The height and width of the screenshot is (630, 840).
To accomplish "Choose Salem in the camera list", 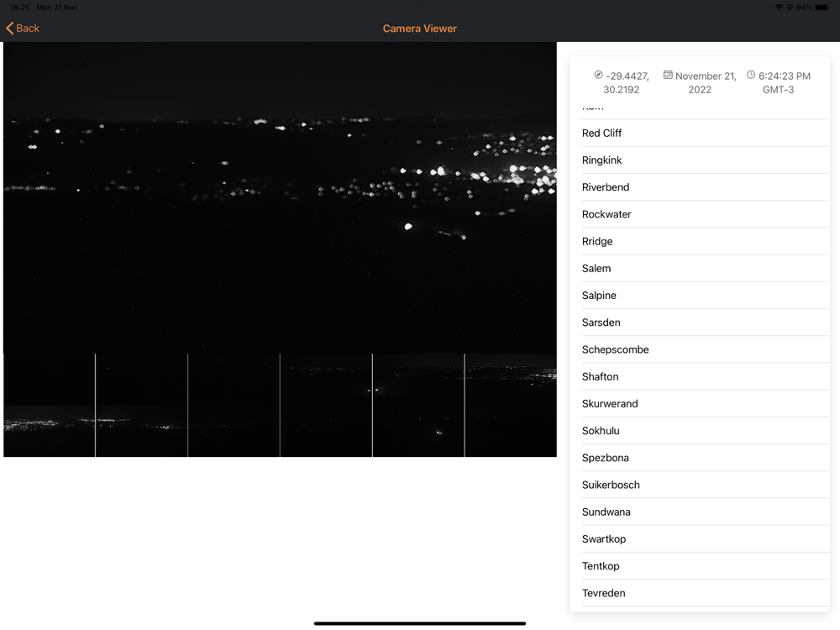I will [706, 269].
